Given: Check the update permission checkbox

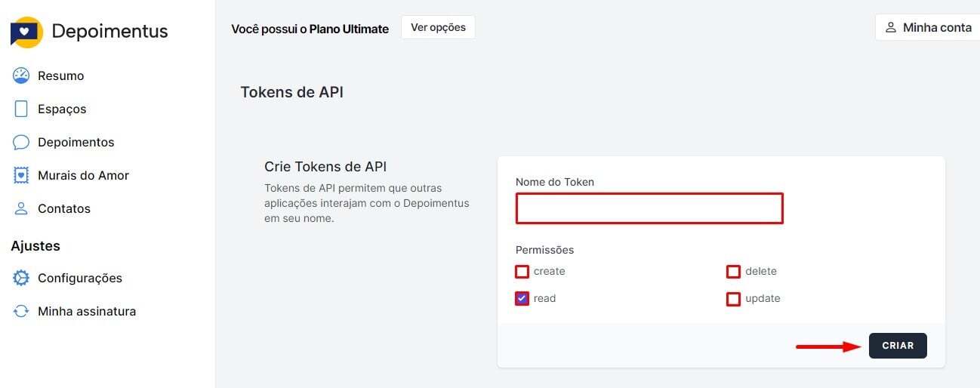Looking at the screenshot, I should click(733, 299).
